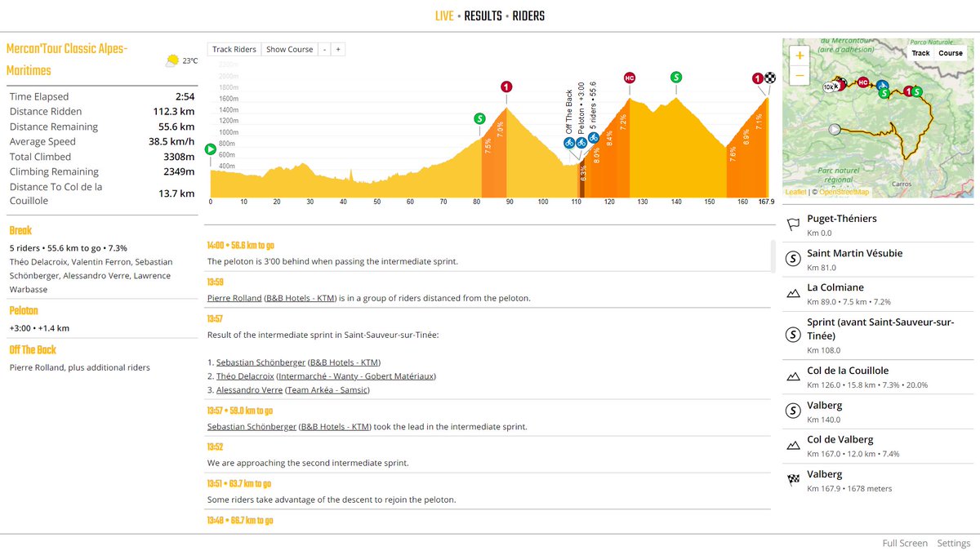
Task: Switch the map to Track mode
Action: coord(921,53)
